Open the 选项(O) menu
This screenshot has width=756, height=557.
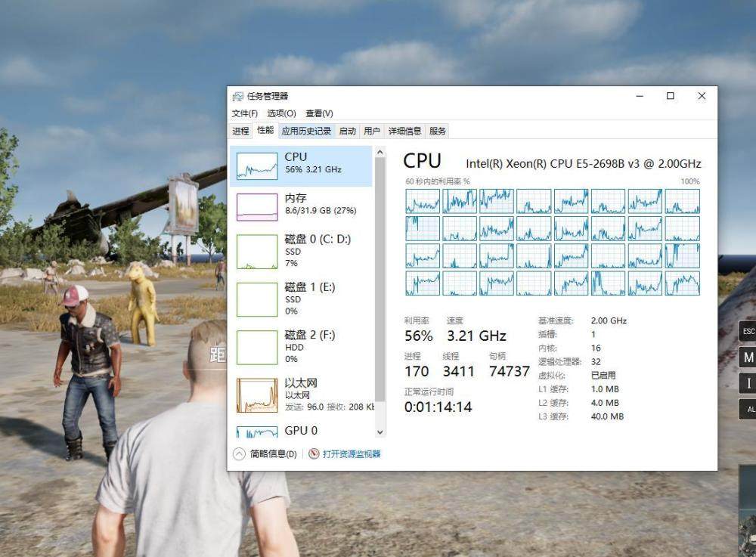pos(281,113)
